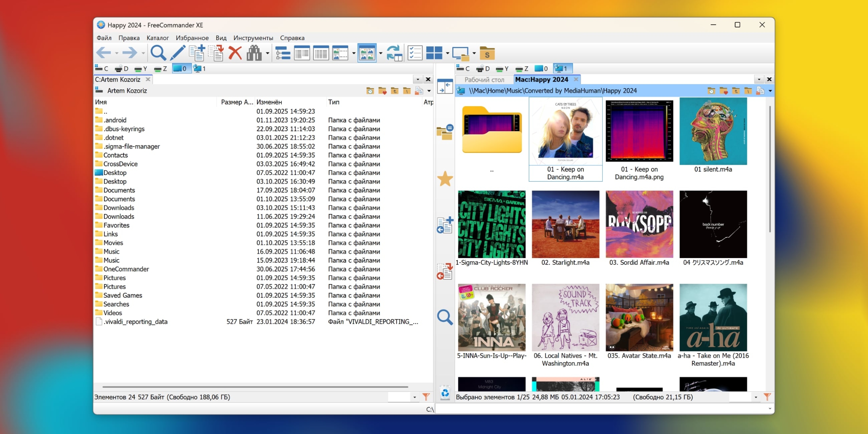This screenshot has height=434, width=868.
Task: Switch to the Рабочий стол tab
Action: tap(484, 79)
